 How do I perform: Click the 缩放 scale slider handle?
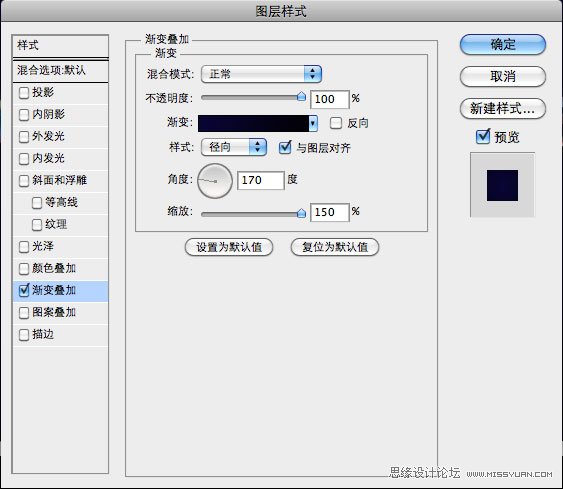pos(301,213)
